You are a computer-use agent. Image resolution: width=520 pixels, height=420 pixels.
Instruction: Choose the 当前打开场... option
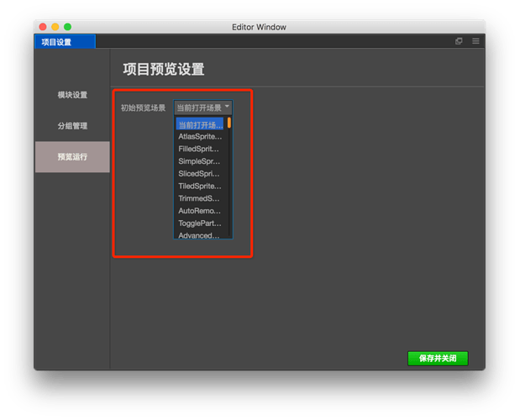tap(200, 124)
